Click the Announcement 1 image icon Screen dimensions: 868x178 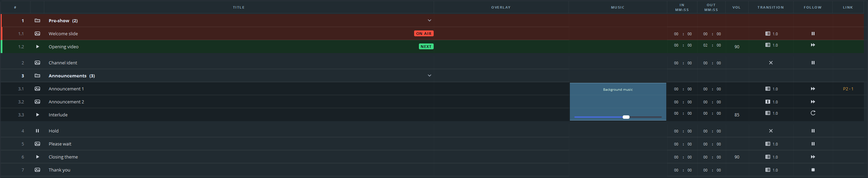(x=37, y=89)
